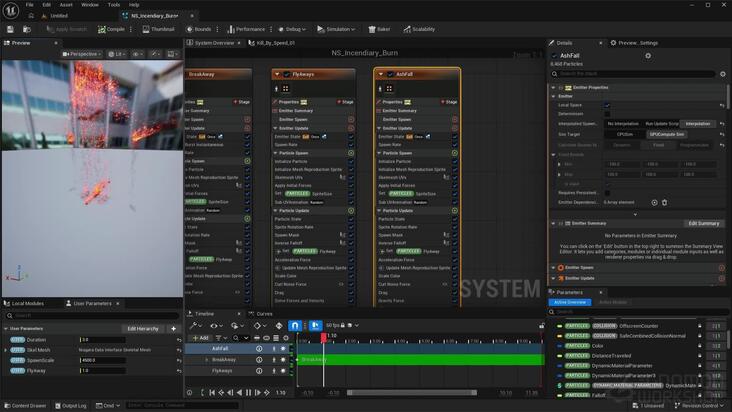Toggle Requires Persistent IDs checkbox
Viewport: 732px width, 412px height.
607,193
